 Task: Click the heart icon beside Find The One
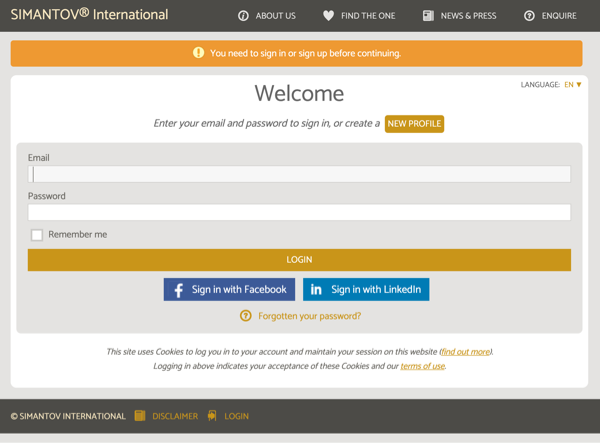328,16
